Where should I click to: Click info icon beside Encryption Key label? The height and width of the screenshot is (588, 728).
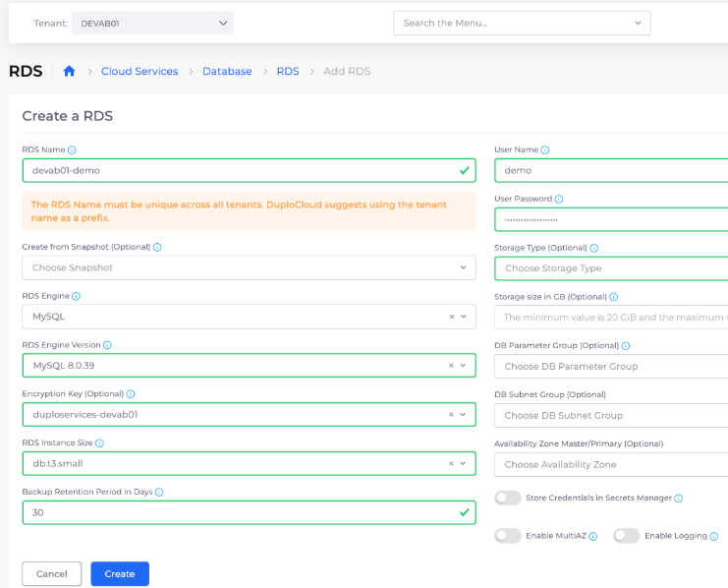[130, 394]
